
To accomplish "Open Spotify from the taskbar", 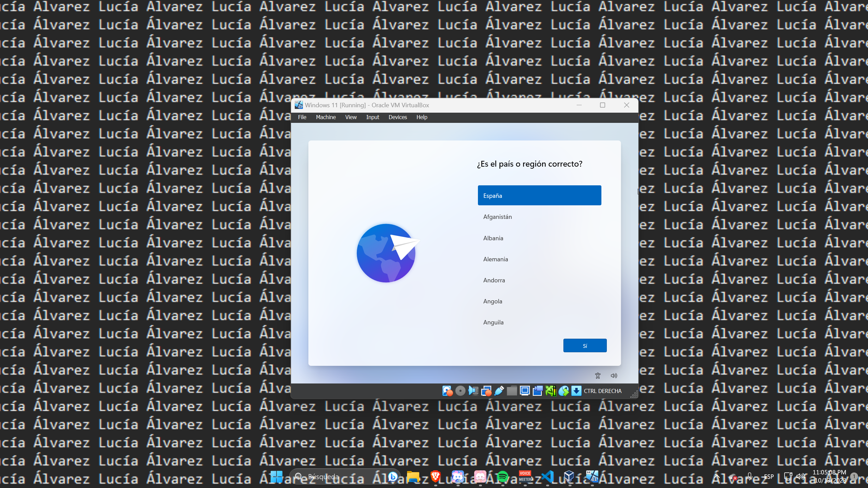I will coord(502,477).
